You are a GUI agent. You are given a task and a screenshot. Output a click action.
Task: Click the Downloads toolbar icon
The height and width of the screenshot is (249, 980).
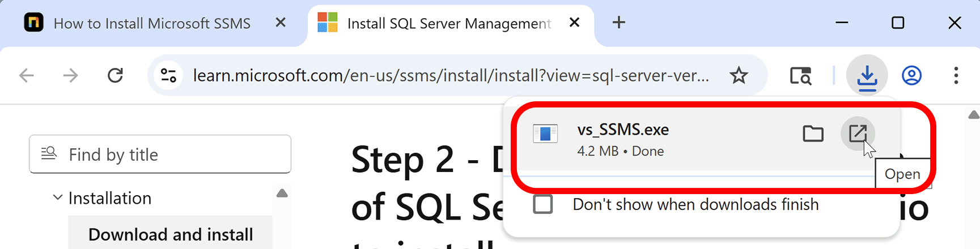[867, 76]
